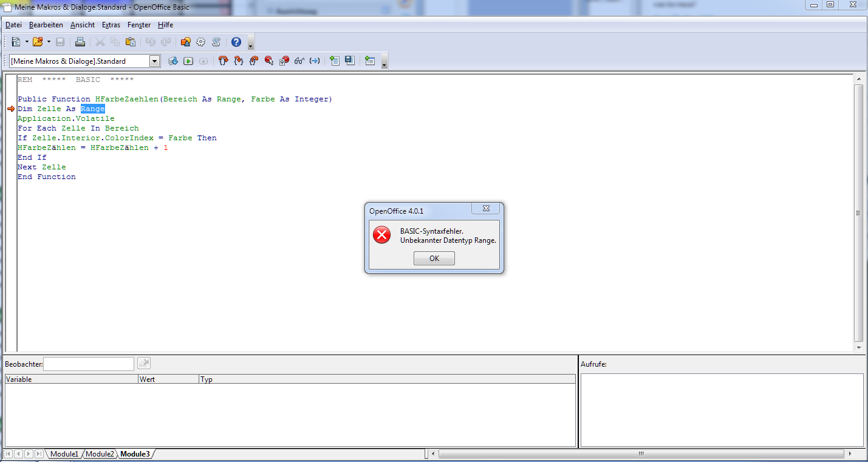The height and width of the screenshot is (462, 868).
Task: Open the library dropdown showing Standard
Action: [154, 61]
